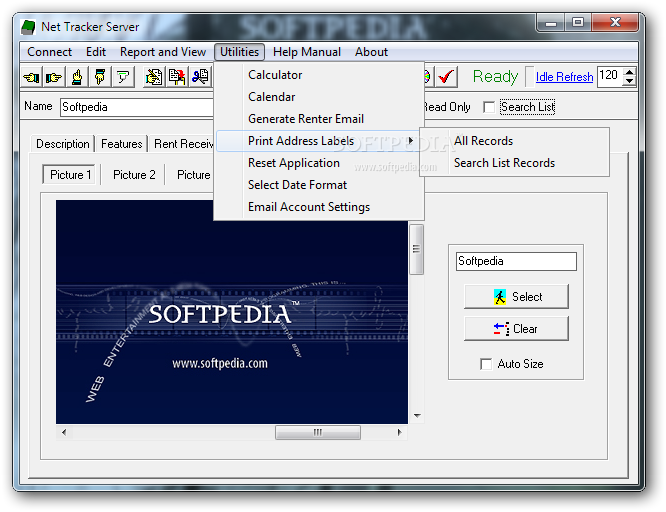Click the Name field containing Softpedia
This screenshot has height=512, width=666.
pyautogui.click(x=137, y=107)
